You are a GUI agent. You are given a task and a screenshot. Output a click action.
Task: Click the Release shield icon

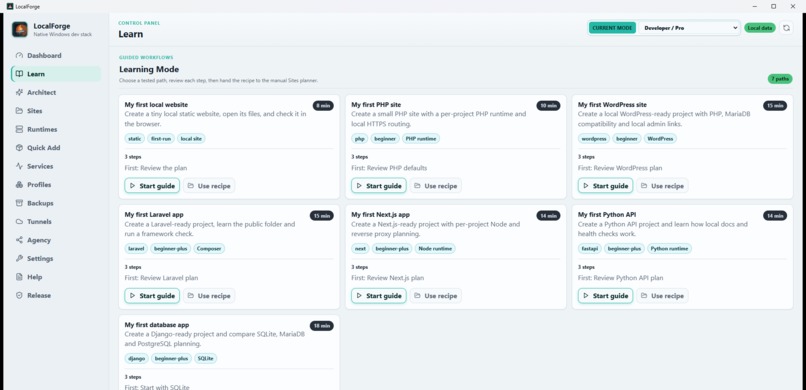pyautogui.click(x=20, y=295)
